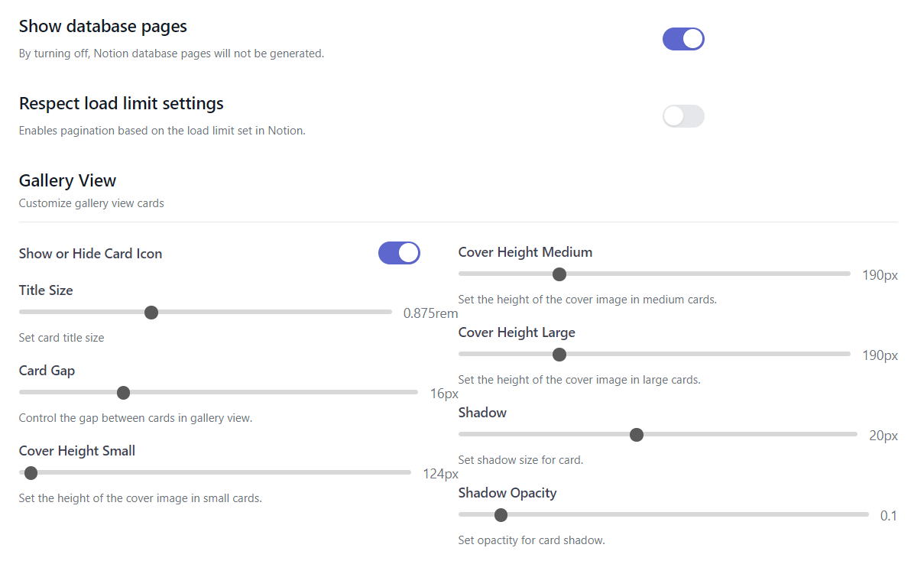Click the Cover Height Small slider handle
The height and width of the screenshot is (577, 924).
click(31, 473)
